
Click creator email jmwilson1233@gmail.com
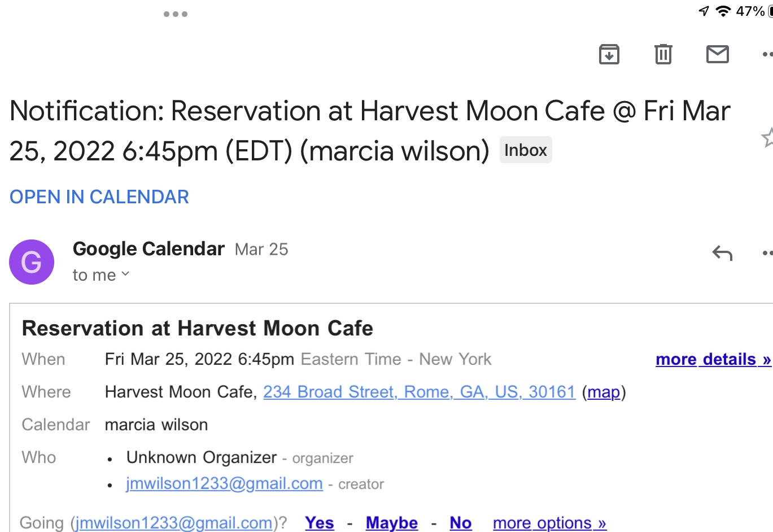click(x=224, y=484)
